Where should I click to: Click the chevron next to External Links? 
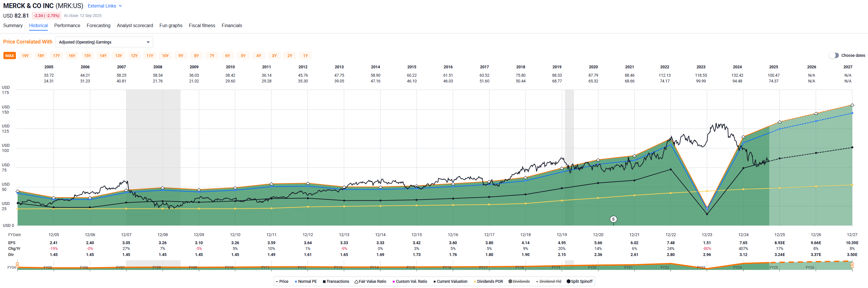pos(120,6)
